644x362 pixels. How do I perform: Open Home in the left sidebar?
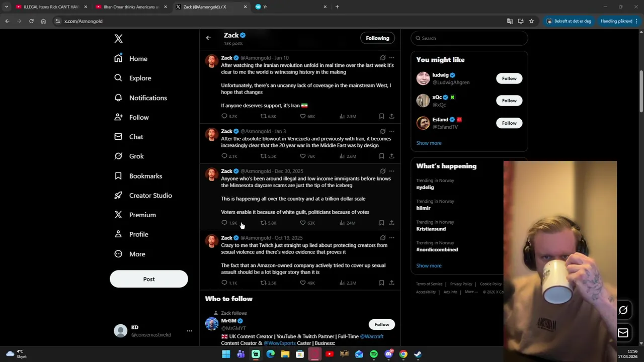tap(131, 58)
